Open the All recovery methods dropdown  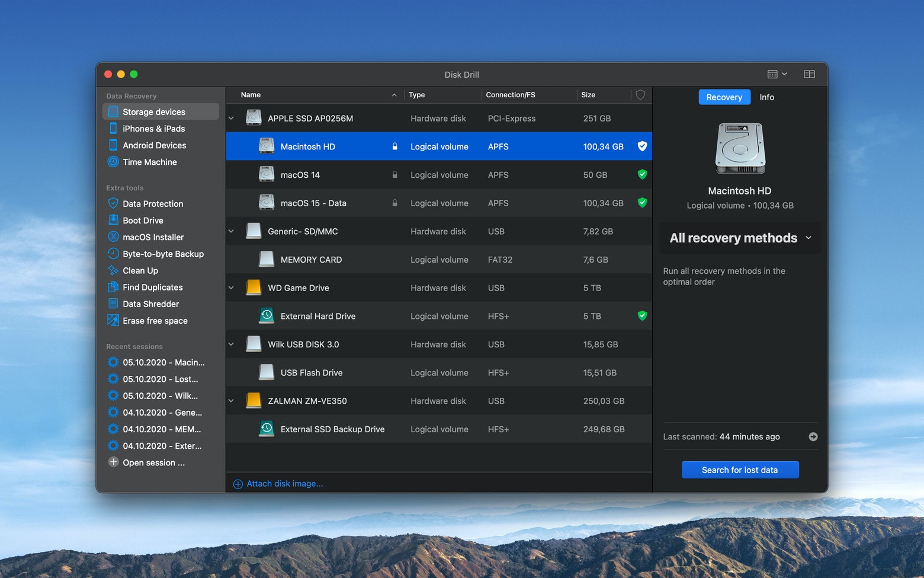(740, 238)
